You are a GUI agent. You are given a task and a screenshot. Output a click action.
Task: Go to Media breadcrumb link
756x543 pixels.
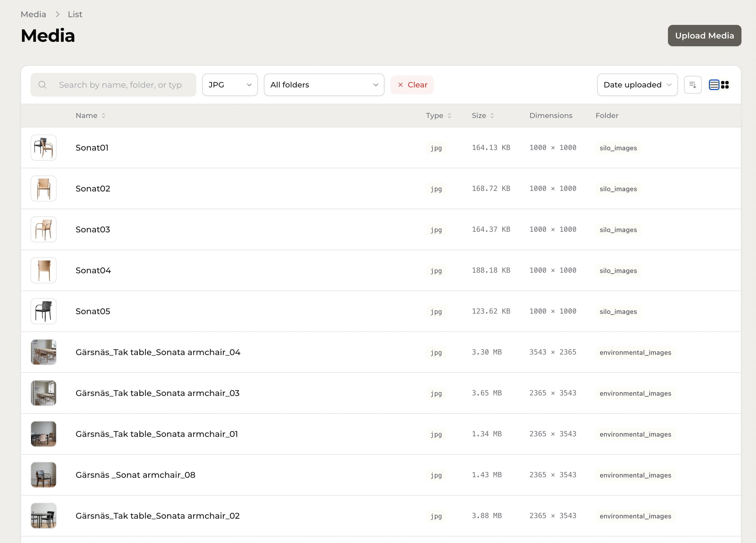coord(33,14)
